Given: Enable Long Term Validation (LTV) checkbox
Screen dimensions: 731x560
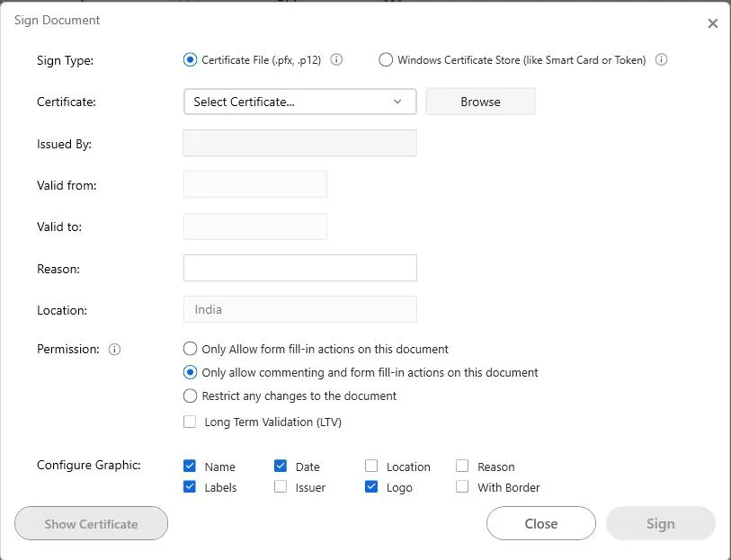Looking at the screenshot, I should click(190, 422).
